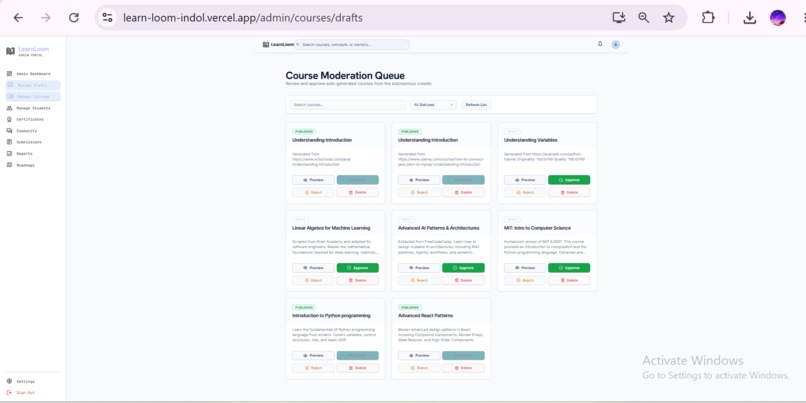
Task: Click the notification bell icon
Action: click(600, 44)
